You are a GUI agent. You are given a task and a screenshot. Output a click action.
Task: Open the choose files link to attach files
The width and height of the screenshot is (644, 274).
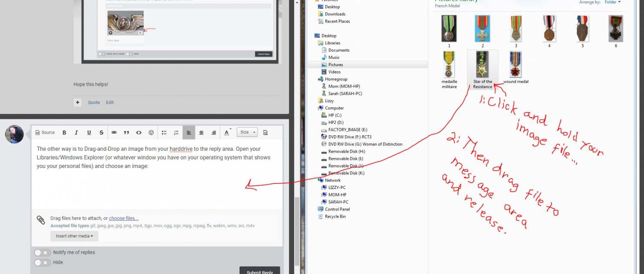click(x=124, y=218)
